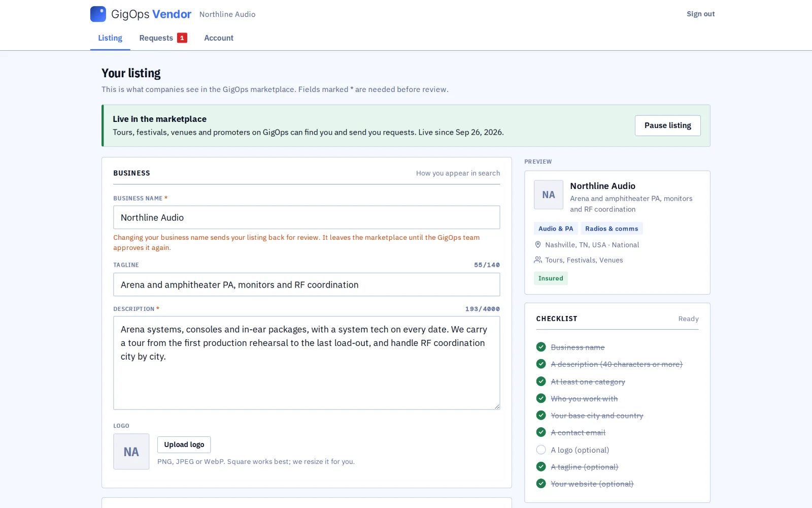
Task: Click the Radios & comms category tag
Action: tap(612, 229)
